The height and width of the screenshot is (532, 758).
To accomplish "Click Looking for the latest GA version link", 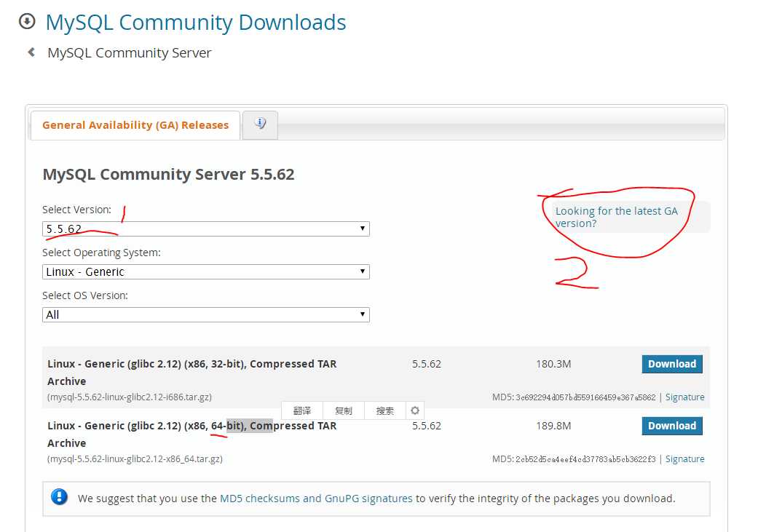I will 616,217.
